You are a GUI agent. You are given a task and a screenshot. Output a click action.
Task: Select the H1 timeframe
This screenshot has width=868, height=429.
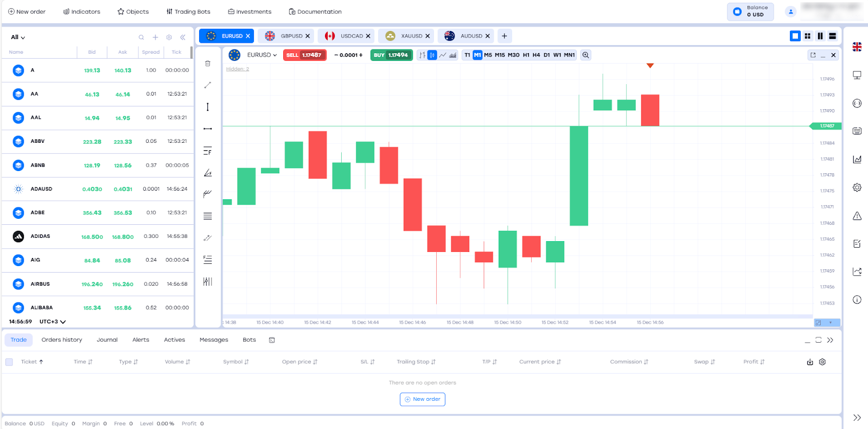click(526, 55)
